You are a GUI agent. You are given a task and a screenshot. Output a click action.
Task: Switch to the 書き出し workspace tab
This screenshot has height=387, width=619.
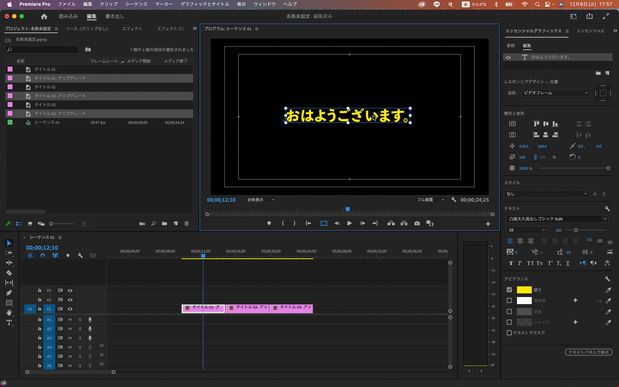[114, 16]
